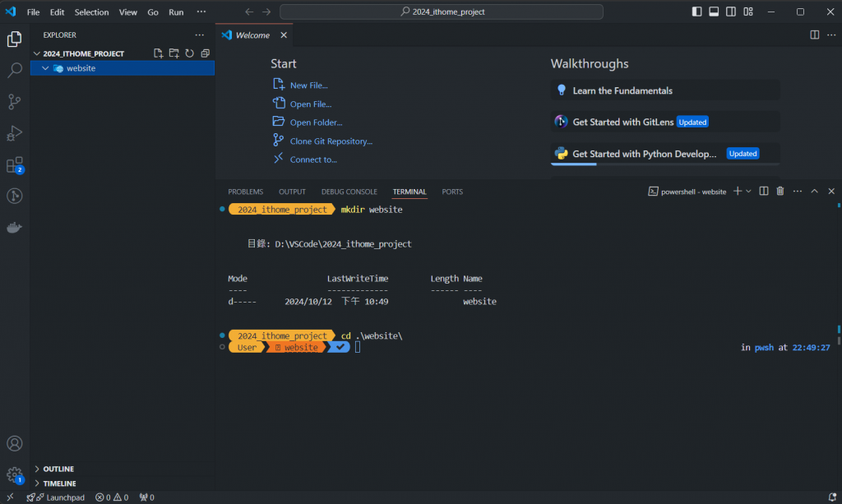Viewport: 842px width, 504px height.
Task: Open Explorer views and more actions
Action: 200,35
